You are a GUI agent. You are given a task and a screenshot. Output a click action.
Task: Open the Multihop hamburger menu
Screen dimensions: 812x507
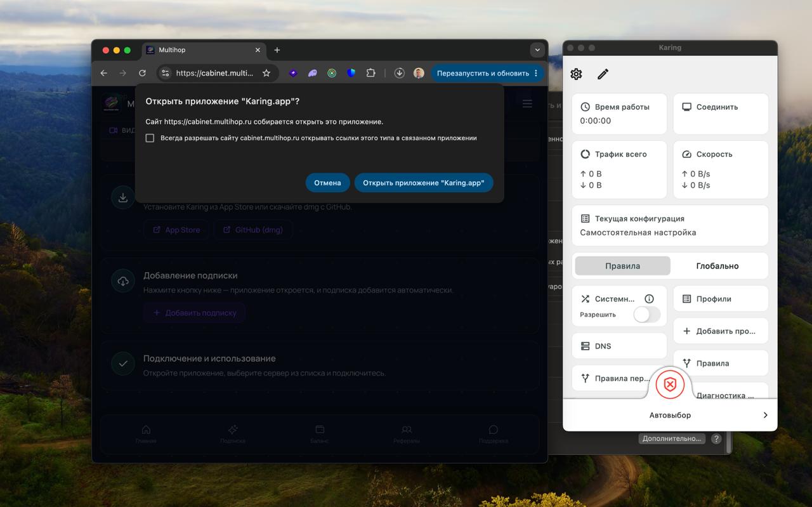click(x=527, y=103)
